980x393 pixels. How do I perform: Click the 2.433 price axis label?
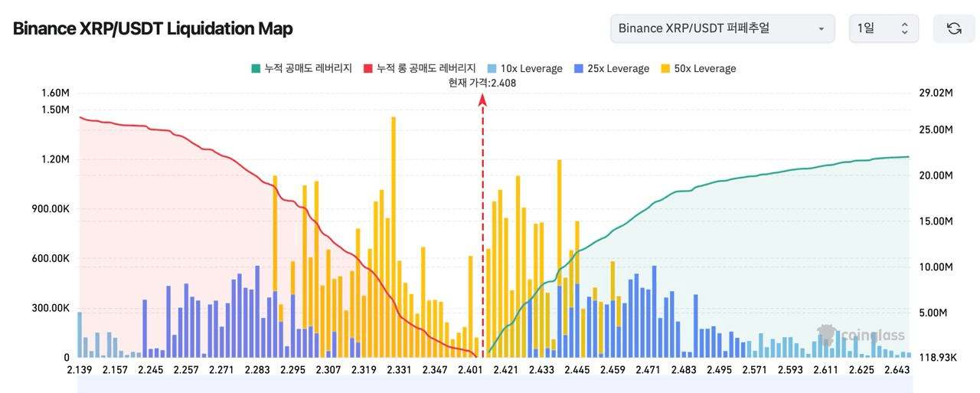[541, 370]
